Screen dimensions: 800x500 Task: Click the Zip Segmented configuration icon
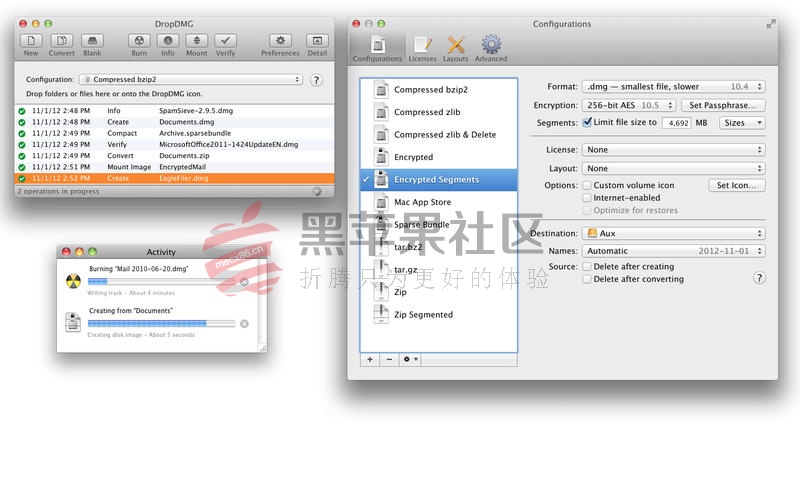pyautogui.click(x=381, y=314)
